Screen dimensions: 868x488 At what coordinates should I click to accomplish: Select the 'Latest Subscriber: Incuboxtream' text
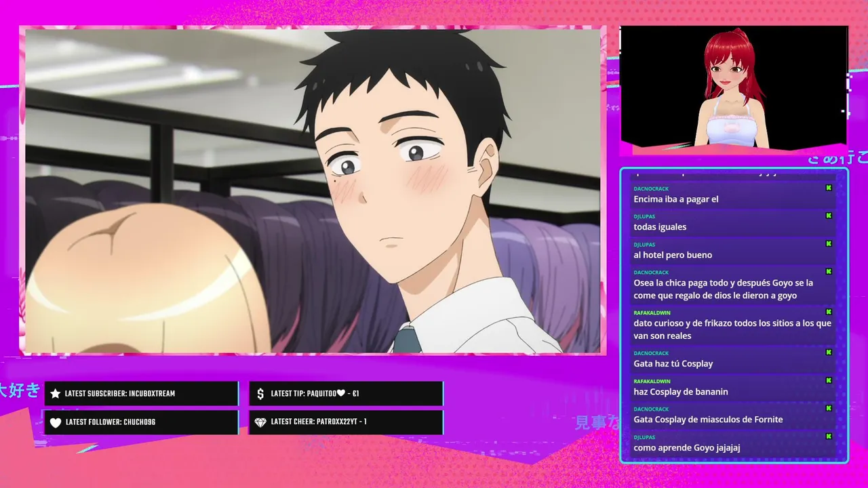click(120, 394)
